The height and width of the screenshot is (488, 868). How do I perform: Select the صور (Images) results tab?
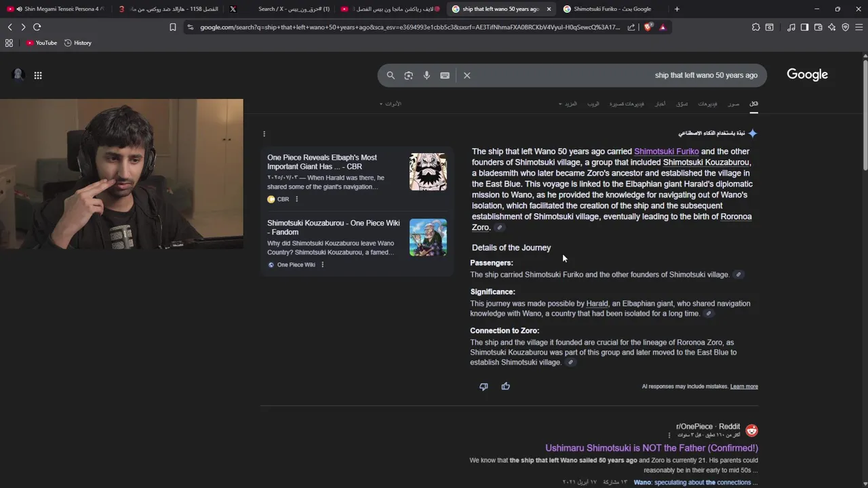(x=734, y=104)
